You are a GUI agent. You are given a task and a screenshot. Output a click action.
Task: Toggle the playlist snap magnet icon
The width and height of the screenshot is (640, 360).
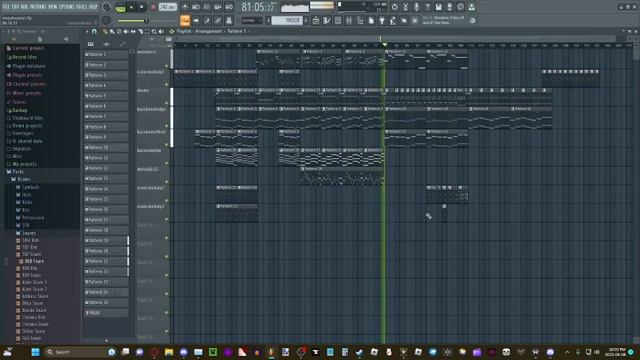[x=94, y=31]
